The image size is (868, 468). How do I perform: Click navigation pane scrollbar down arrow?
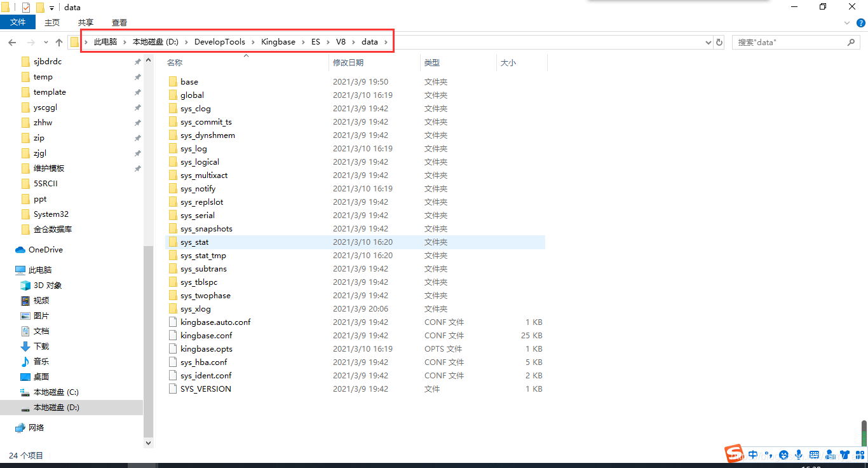tap(149, 443)
